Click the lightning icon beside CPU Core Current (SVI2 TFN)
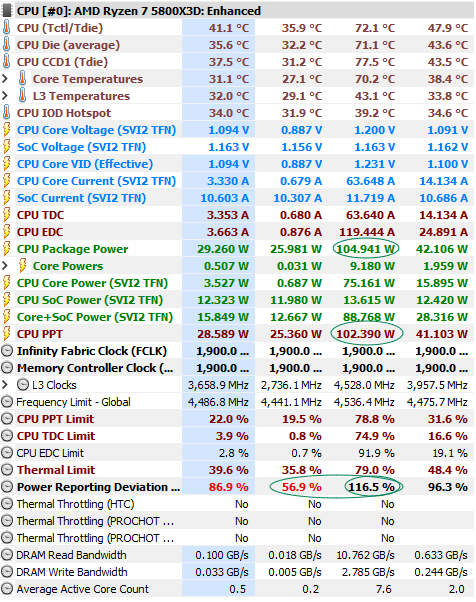The image size is (476, 602). tap(7, 180)
